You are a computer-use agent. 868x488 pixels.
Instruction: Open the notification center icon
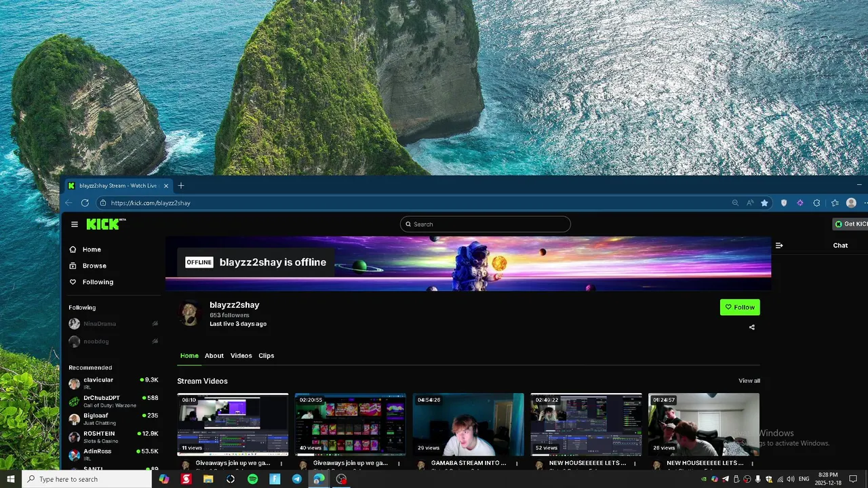(x=853, y=479)
